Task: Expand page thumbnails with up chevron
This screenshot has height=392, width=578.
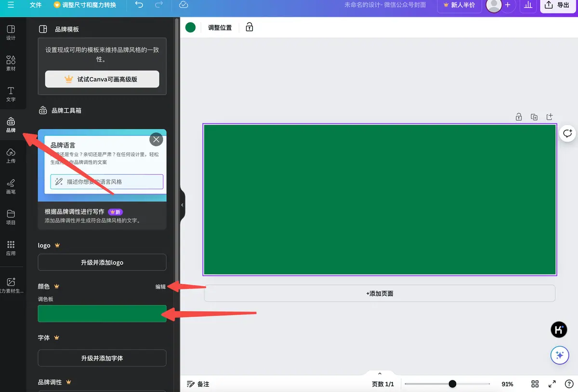Action: pyautogui.click(x=380, y=374)
